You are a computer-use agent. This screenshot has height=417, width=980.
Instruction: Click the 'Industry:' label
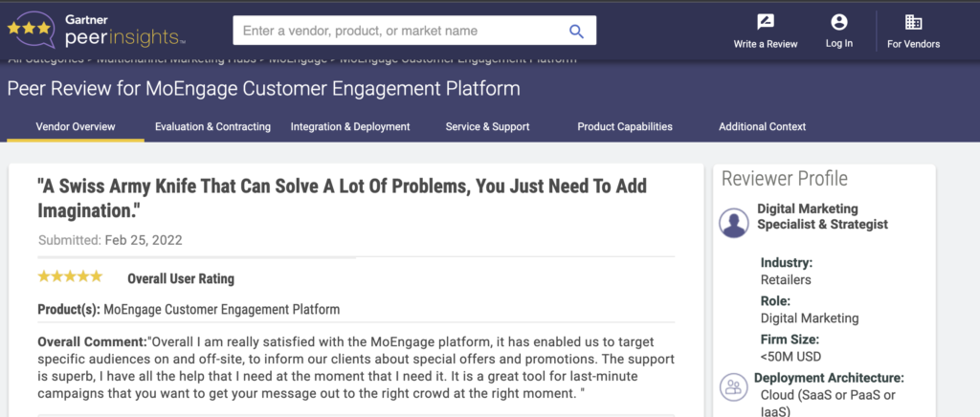(x=787, y=263)
